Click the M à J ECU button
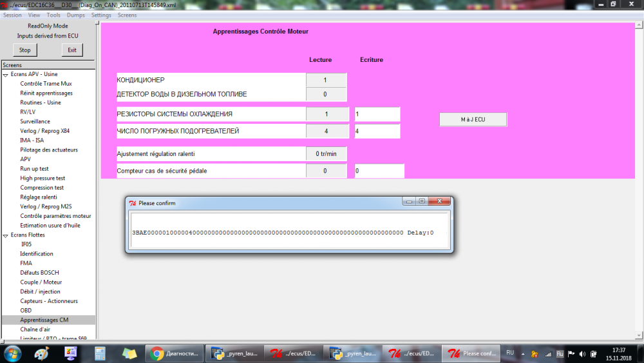Screen dimensions: 644x363 click(473, 120)
